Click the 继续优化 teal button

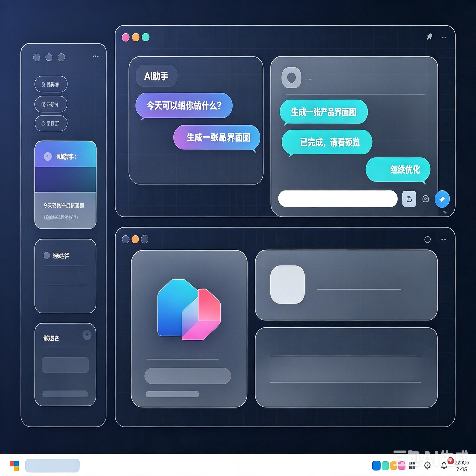(398, 169)
